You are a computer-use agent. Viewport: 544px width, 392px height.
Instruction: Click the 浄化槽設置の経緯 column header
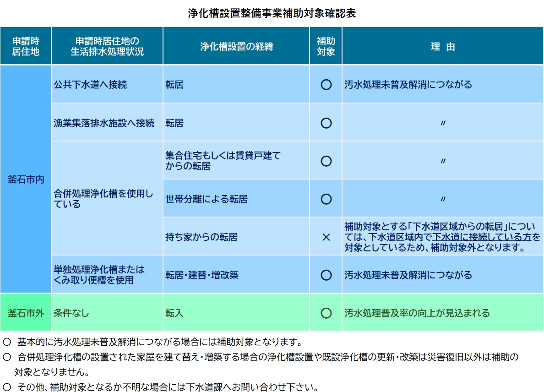point(236,47)
